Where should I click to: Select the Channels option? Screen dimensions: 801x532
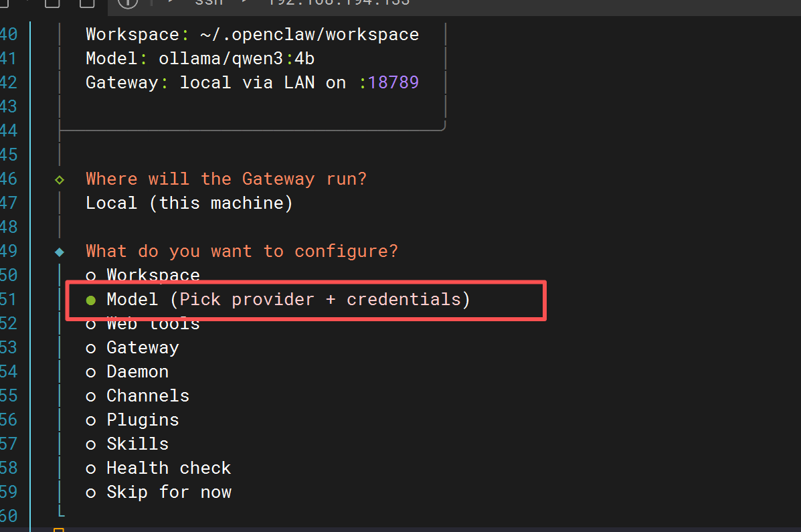click(137, 395)
